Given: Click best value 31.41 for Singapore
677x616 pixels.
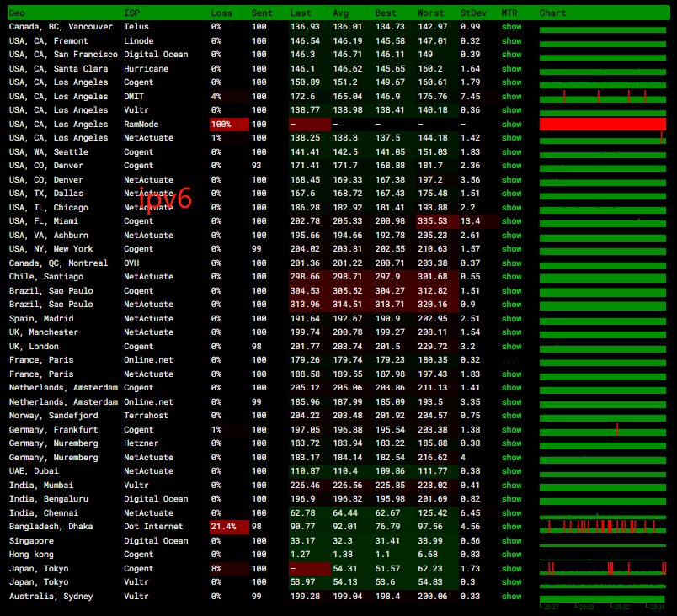Looking at the screenshot, I should point(387,541).
